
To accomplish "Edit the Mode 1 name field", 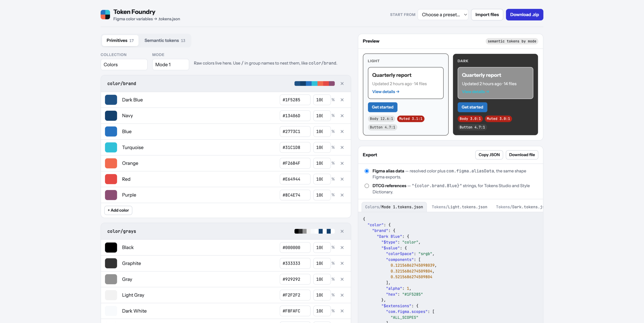I will 171,65.
